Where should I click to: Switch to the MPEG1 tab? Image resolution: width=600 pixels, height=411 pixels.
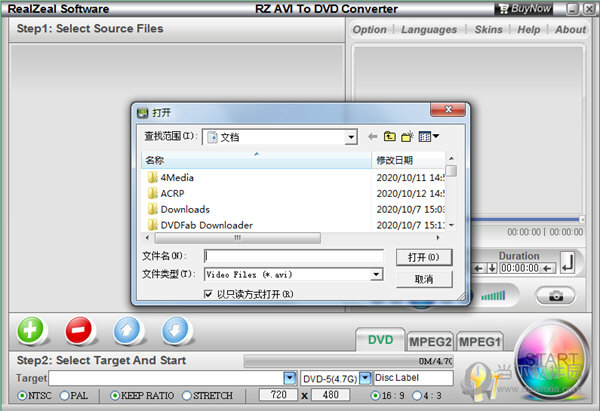coord(480,341)
